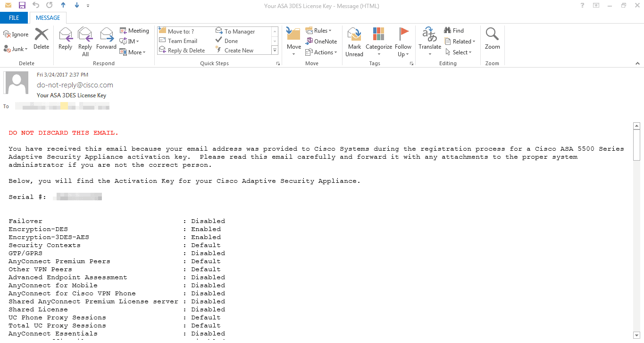The height and width of the screenshot is (343, 644).
Task: Click the subject Your ASA 3DES License Key
Action: pyautogui.click(x=72, y=95)
